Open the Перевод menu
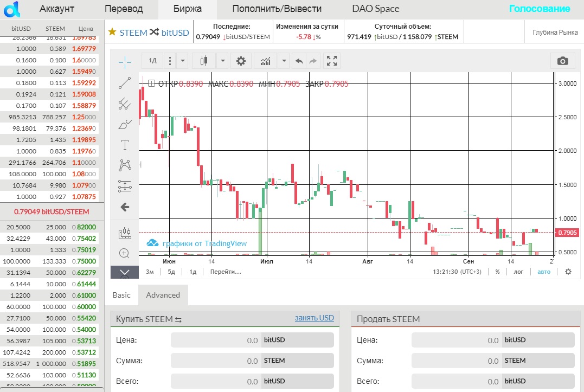The height and width of the screenshot is (392, 584). (x=124, y=9)
